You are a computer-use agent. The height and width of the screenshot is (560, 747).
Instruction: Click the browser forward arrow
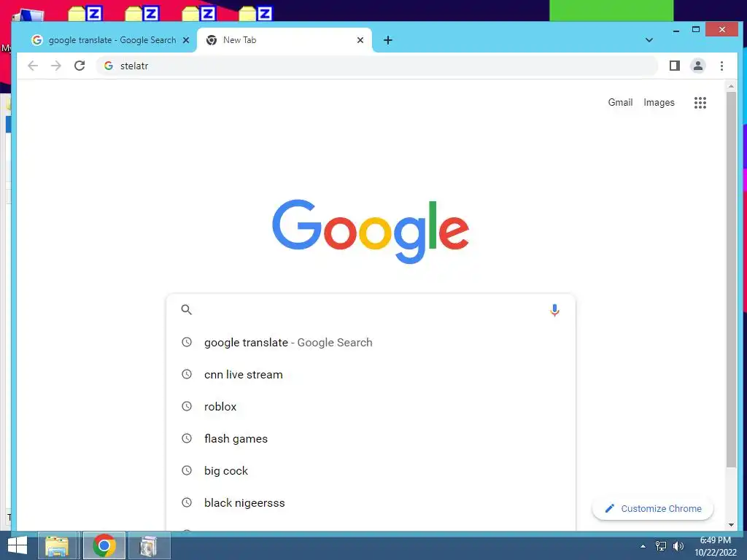(56, 66)
